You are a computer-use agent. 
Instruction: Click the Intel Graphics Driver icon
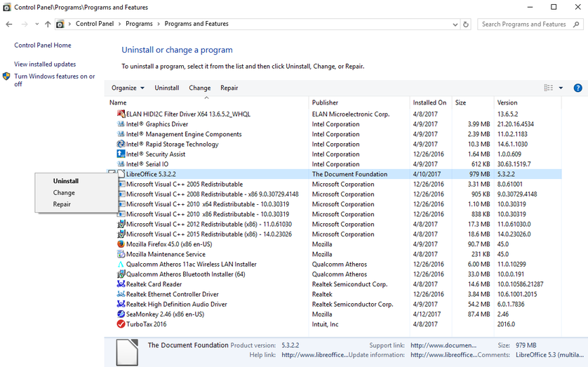[121, 124]
